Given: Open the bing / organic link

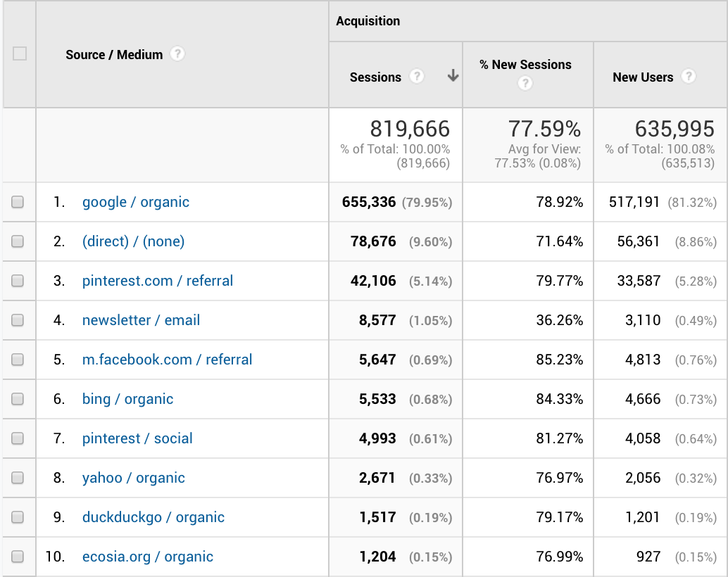Looking at the screenshot, I should point(127,399).
